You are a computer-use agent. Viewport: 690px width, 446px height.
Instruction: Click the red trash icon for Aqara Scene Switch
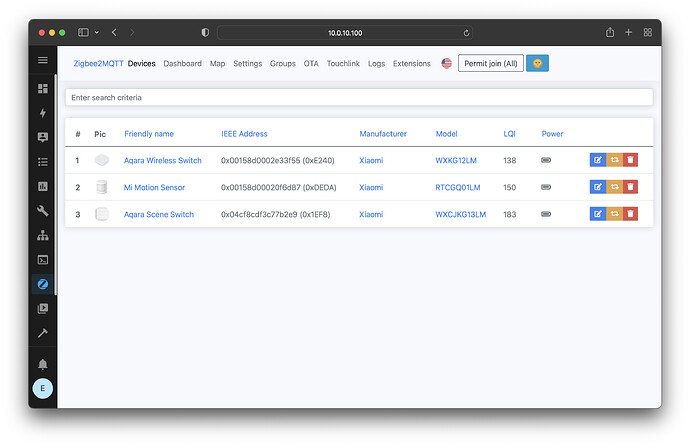coord(629,214)
